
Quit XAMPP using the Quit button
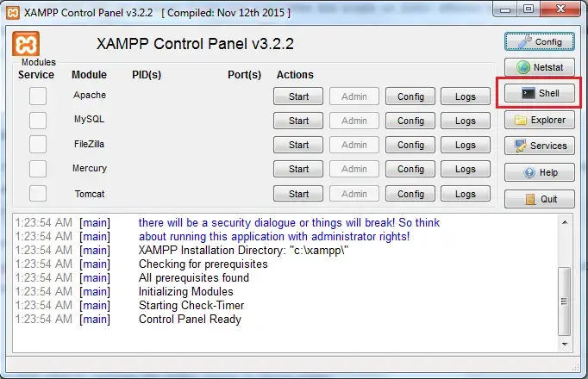[539, 199]
